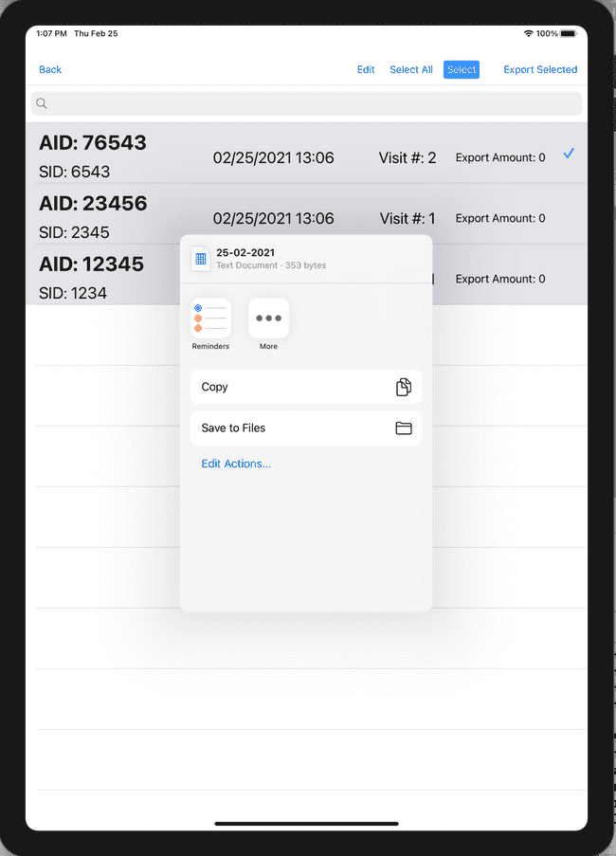Uncheck the blue checkmark on AID 76543
The height and width of the screenshot is (856, 616).
pos(569,154)
